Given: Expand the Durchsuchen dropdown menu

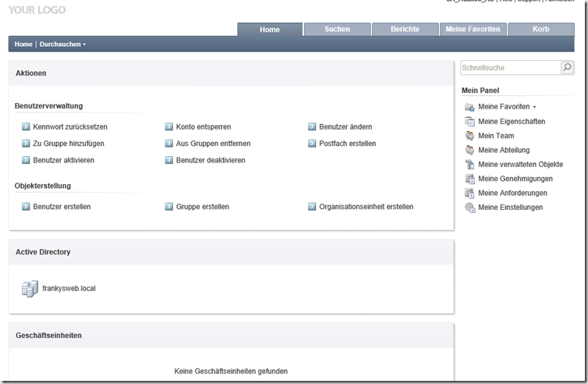Looking at the screenshot, I should 62,44.
